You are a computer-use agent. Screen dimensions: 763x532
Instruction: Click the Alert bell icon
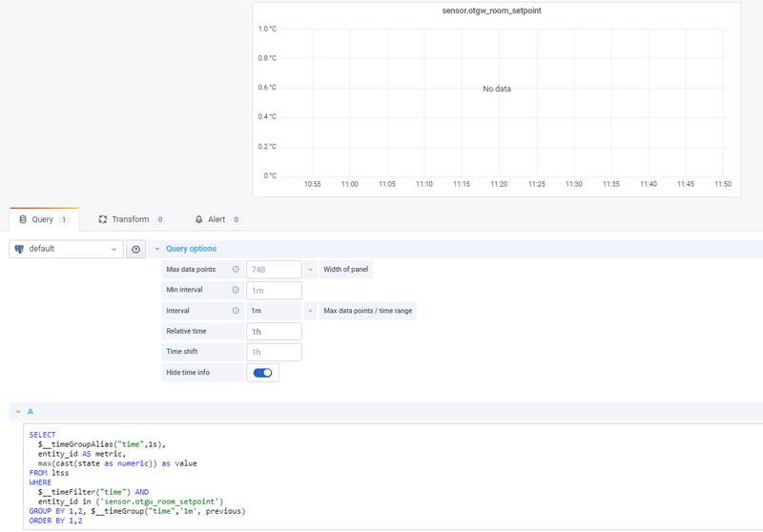click(198, 219)
